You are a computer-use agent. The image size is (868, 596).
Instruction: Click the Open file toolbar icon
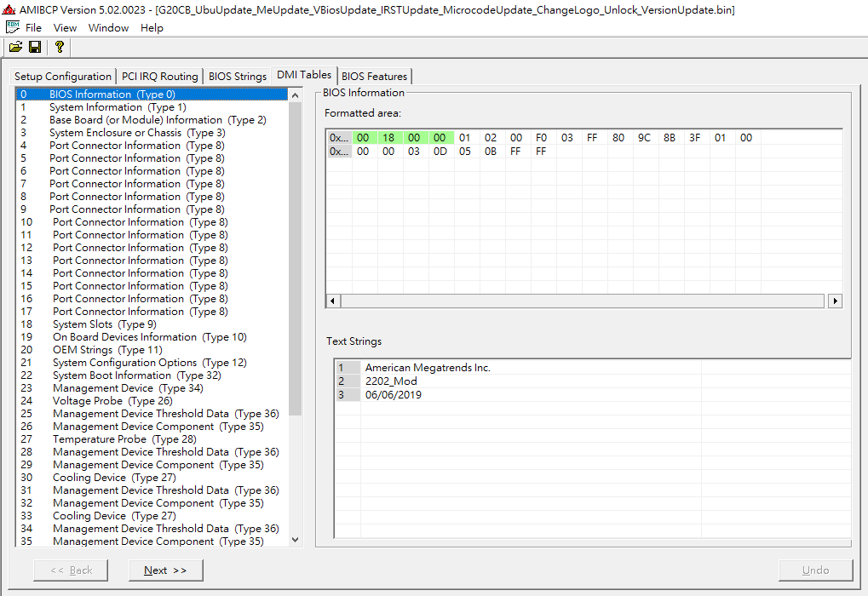click(x=15, y=47)
